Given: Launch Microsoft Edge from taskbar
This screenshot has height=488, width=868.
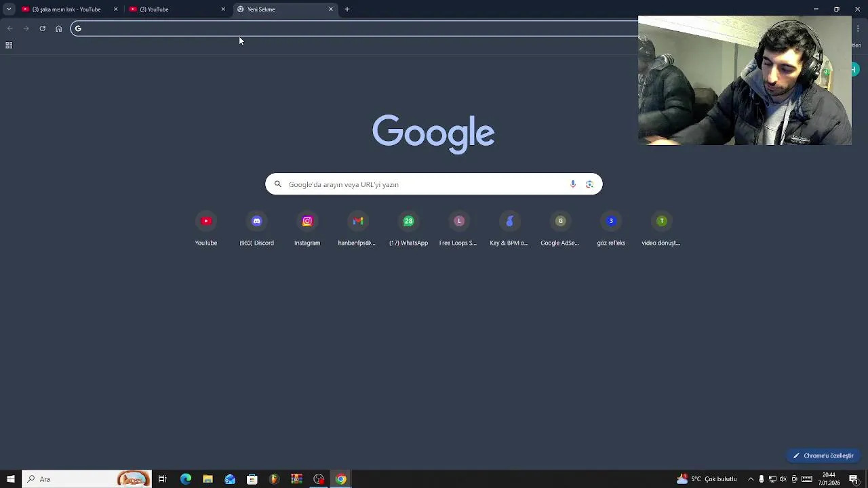Looking at the screenshot, I should 186,479.
